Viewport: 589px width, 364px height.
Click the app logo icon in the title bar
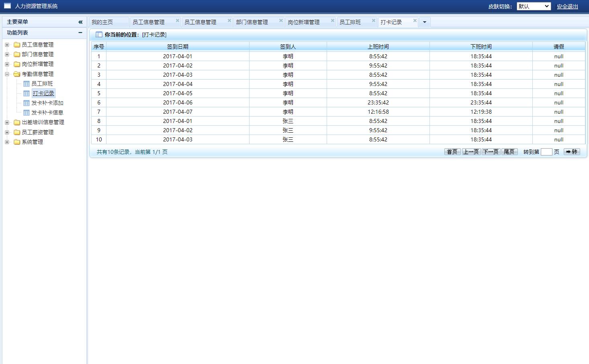point(8,6)
